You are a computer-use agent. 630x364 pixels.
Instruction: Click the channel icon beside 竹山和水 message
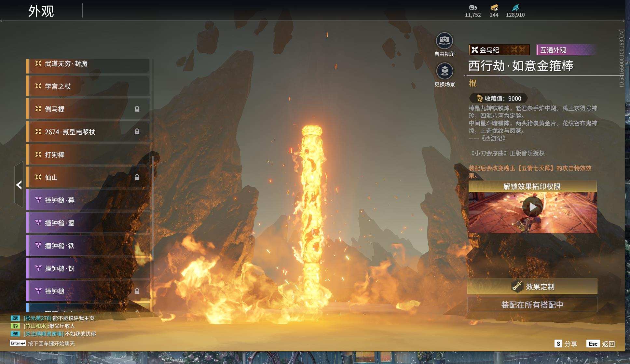[x=15, y=326]
